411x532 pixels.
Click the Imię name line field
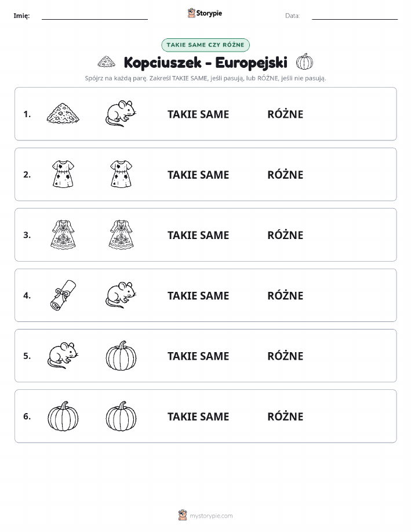tap(94, 16)
